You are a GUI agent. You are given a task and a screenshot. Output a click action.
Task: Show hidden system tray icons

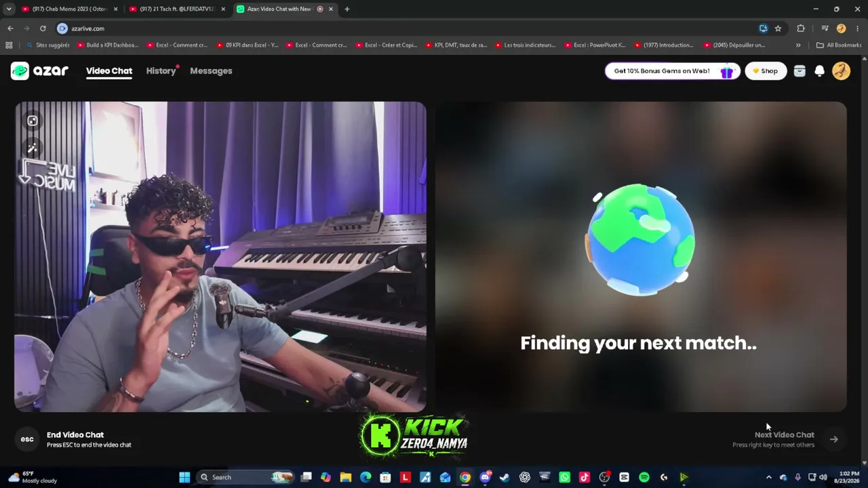(768, 477)
